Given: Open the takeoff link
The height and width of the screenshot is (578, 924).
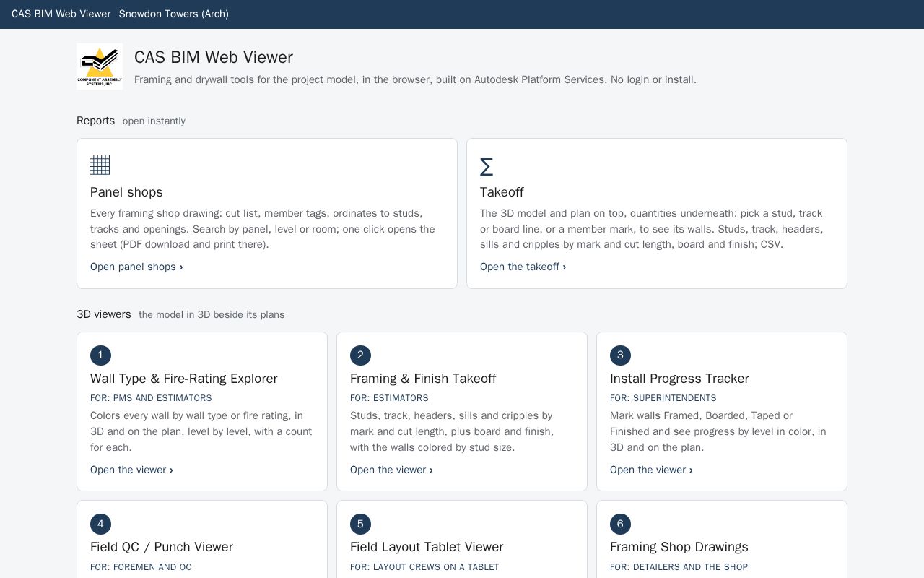Looking at the screenshot, I should pyautogui.click(x=523, y=267).
